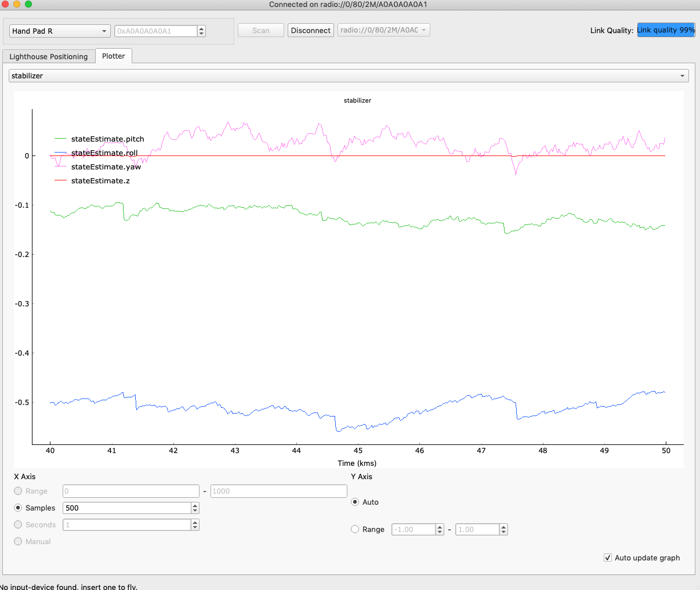
Task: Click the Link quality progress bar
Action: (665, 30)
